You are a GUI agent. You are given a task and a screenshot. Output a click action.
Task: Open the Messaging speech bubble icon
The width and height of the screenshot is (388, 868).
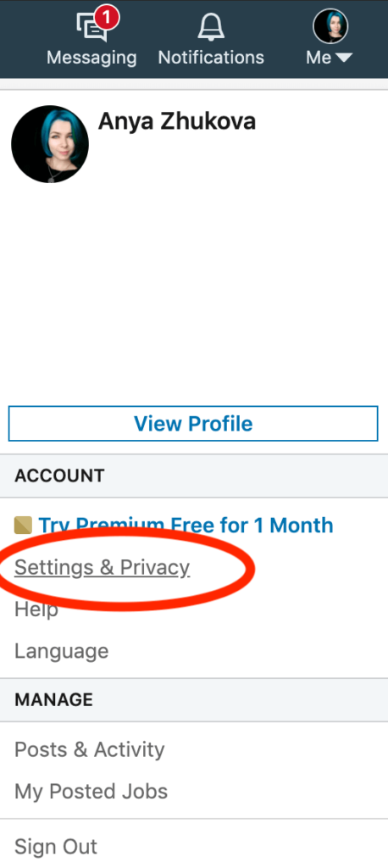91,29
